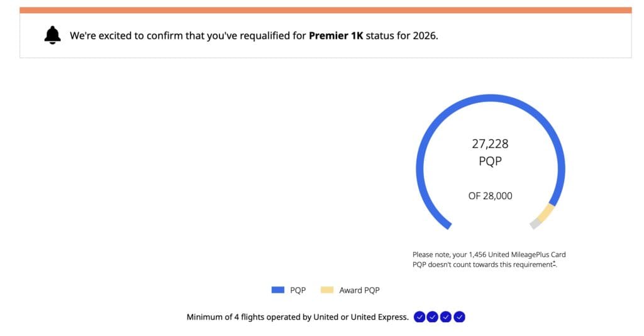Click the third flight checkmark circle
Screen dimensions: 644x336
(446, 317)
